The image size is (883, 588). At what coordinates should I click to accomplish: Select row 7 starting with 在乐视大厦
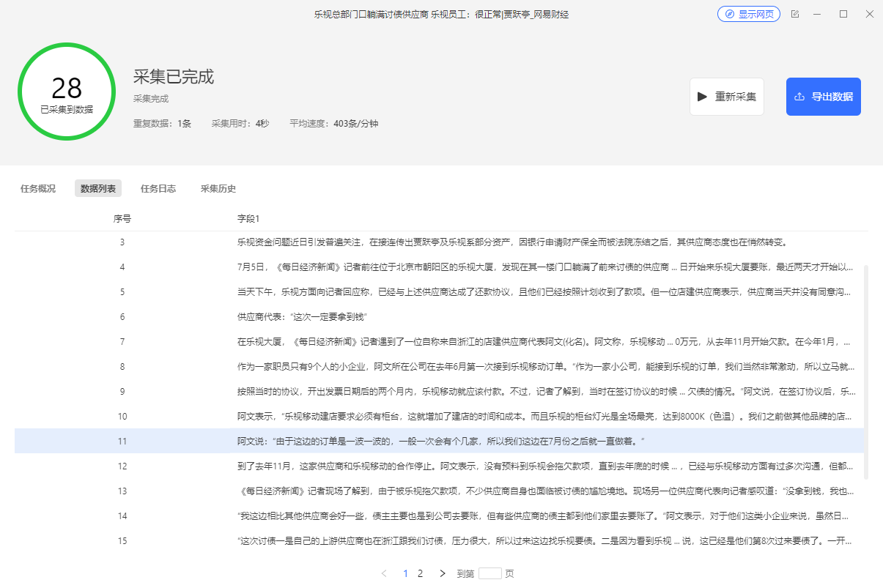tap(438, 341)
